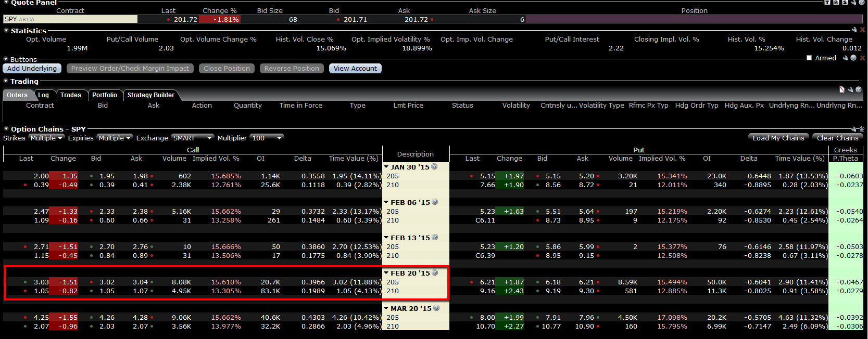Viewport: 868px width, 339px height.
Task: Click the Clear Chains button
Action: 837,138
